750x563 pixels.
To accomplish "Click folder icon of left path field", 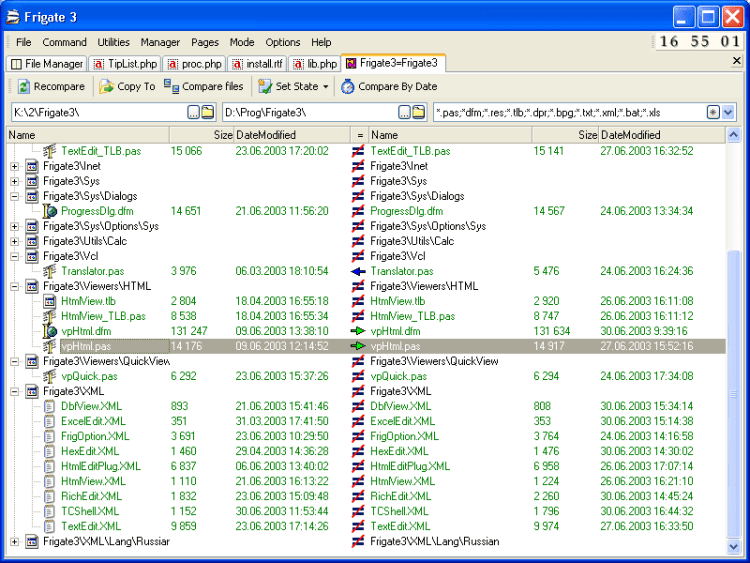I will 208,112.
